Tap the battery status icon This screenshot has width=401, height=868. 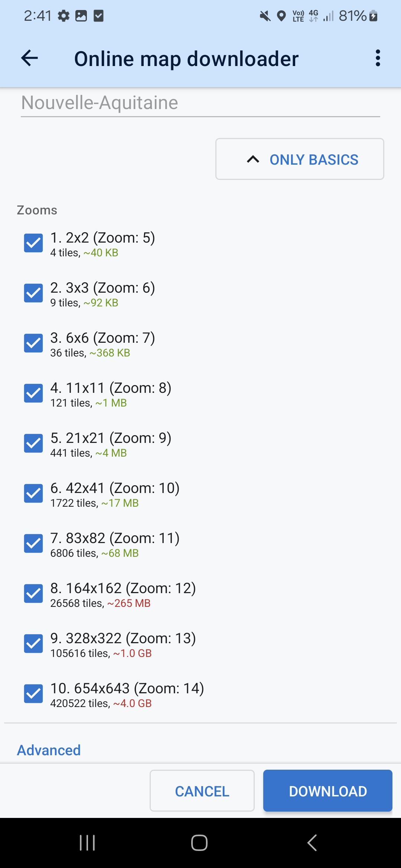tap(374, 16)
